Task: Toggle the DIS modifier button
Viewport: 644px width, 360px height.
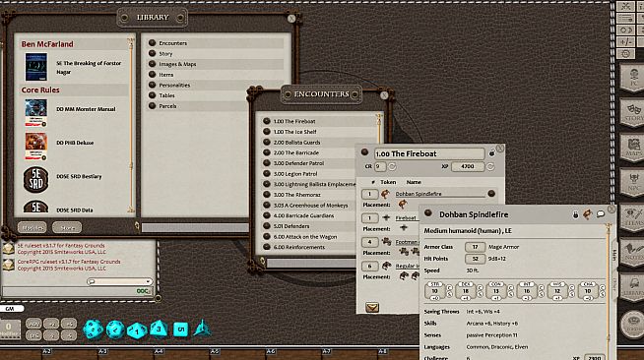Action: coord(33,335)
